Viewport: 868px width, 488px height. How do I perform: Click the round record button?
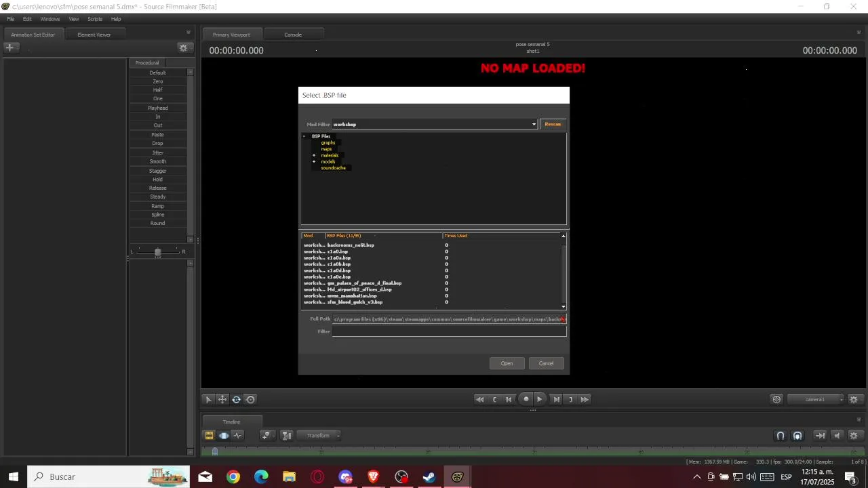(526, 399)
